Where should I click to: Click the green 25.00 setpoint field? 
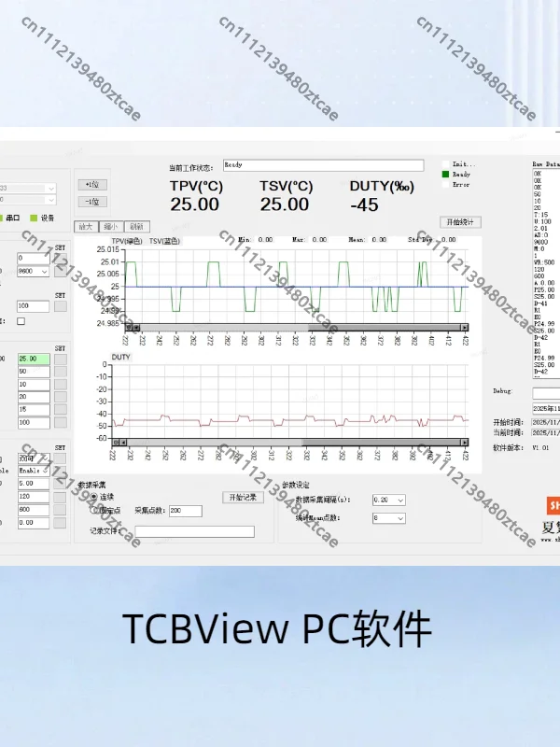34,359
